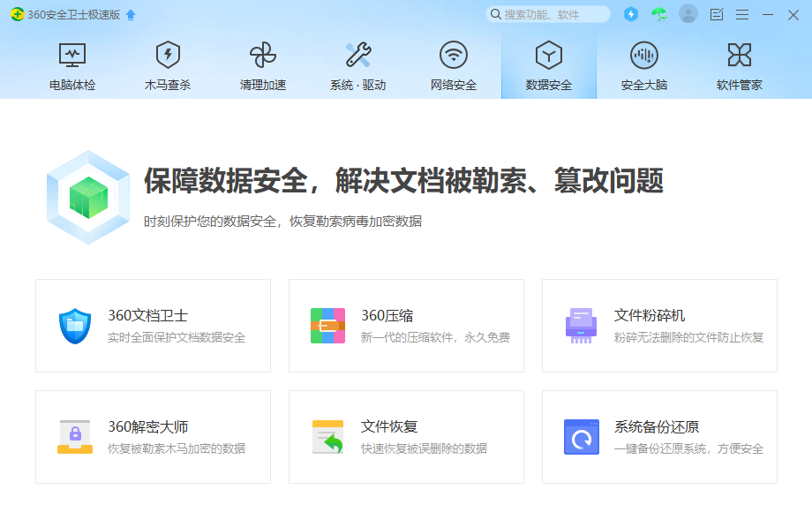Click the feedback note icon
The image size is (812, 512).
click(717, 14)
